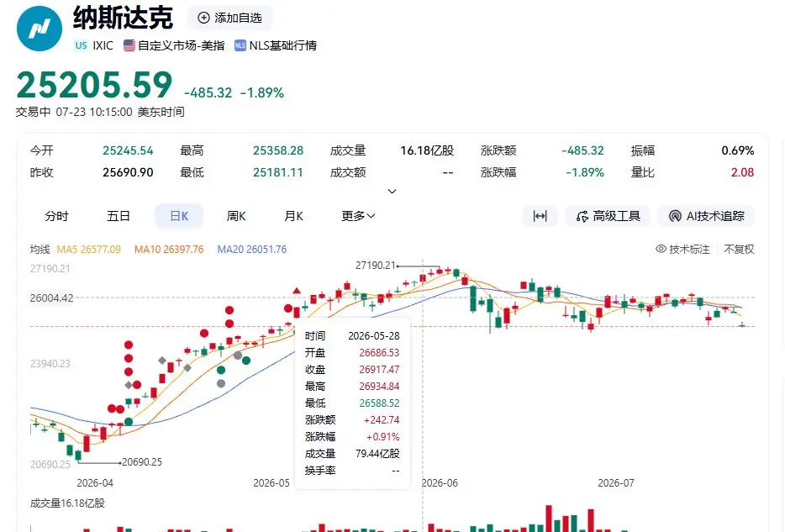785x532 pixels.
Task: Click the NLS basic quotes icon
Action: point(240,45)
